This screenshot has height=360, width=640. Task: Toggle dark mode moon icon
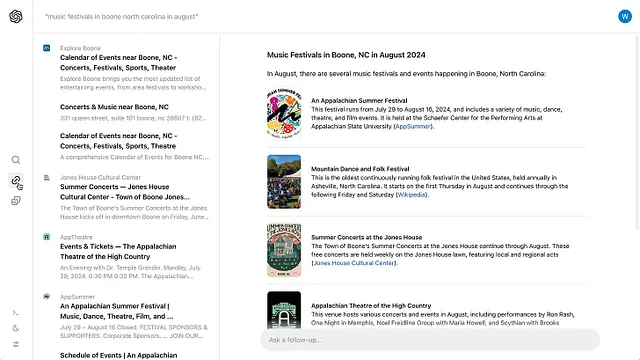[x=16, y=328]
